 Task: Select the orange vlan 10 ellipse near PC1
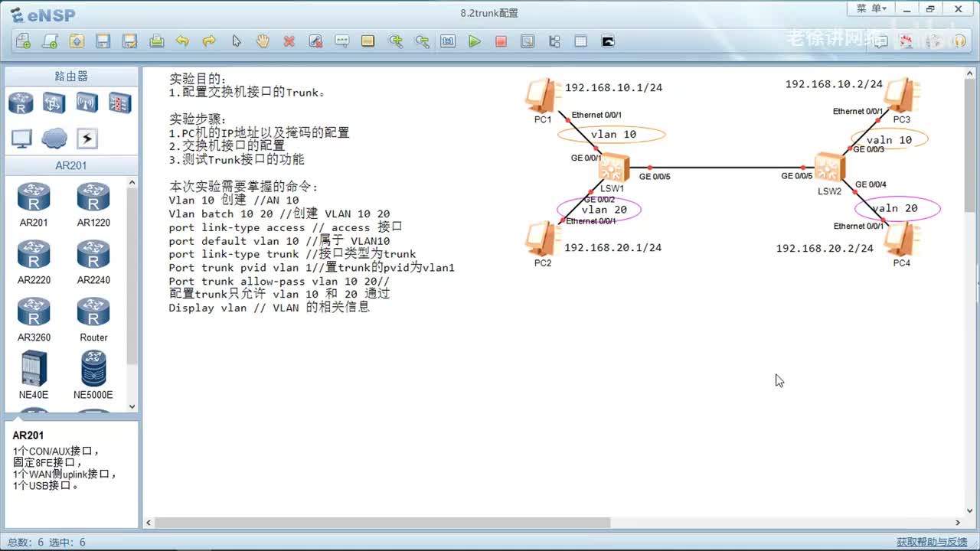tap(611, 135)
